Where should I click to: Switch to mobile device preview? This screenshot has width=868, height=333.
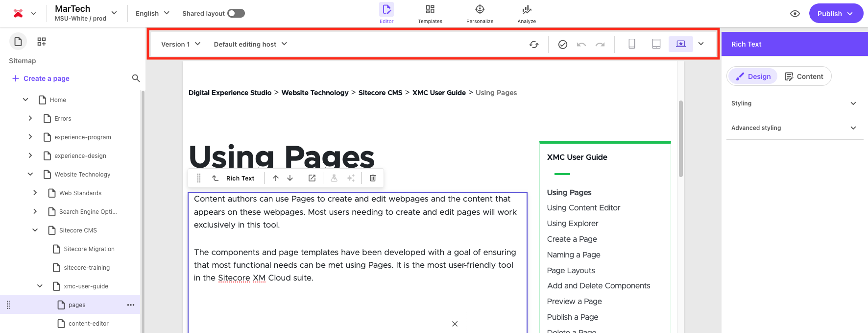pyautogui.click(x=632, y=44)
